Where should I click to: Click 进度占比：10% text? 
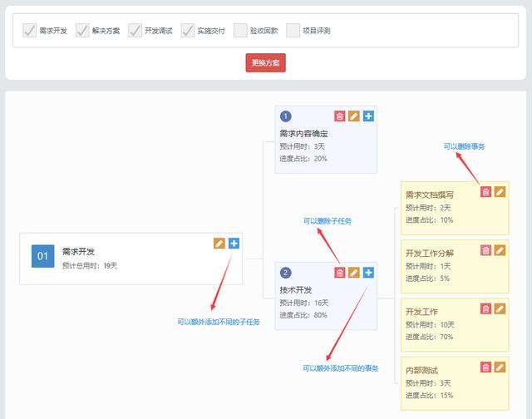[x=429, y=220]
